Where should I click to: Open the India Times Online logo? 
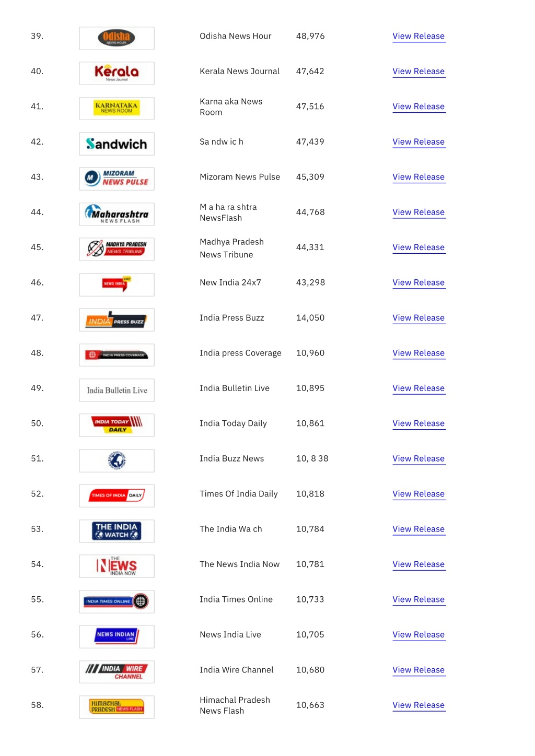[x=117, y=601]
